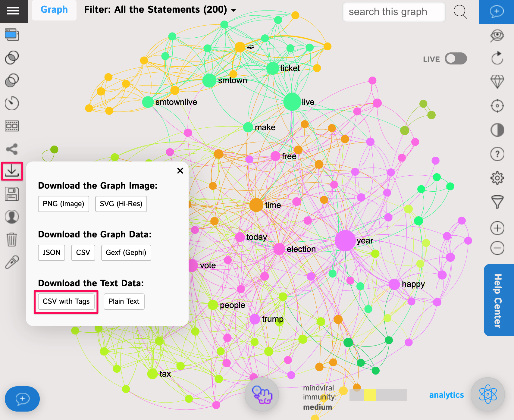The image size is (514, 420).
Task: Click inside the 'search this graph' field
Action: click(x=393, y=12)
